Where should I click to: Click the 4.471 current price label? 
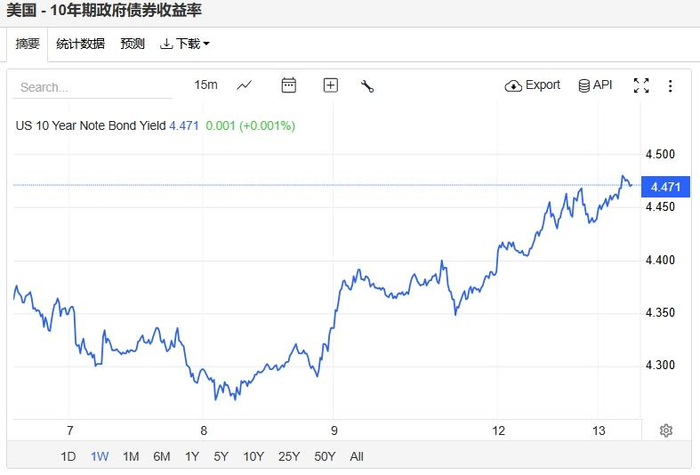(x=665, y=187)
